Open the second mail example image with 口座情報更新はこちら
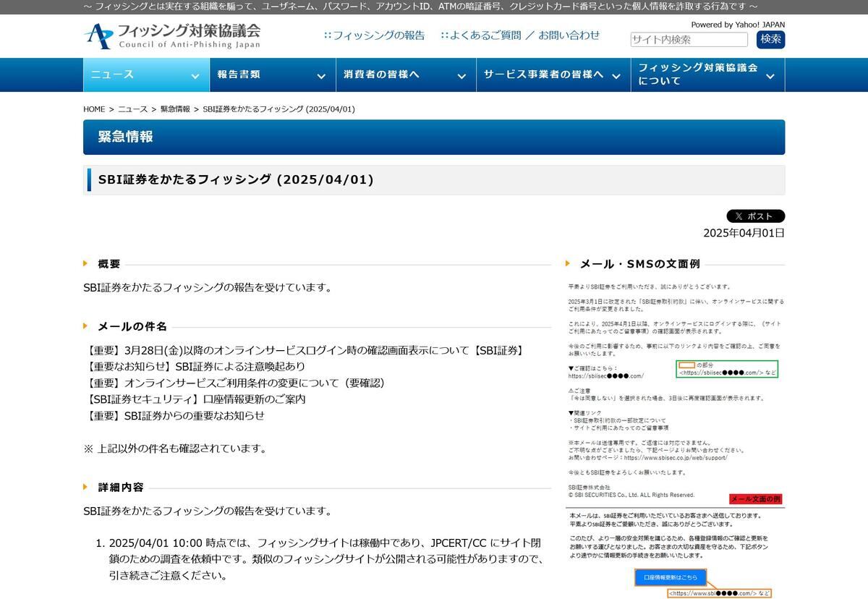The height and width of the screenshot is (599, 868). tap(676, 553)
